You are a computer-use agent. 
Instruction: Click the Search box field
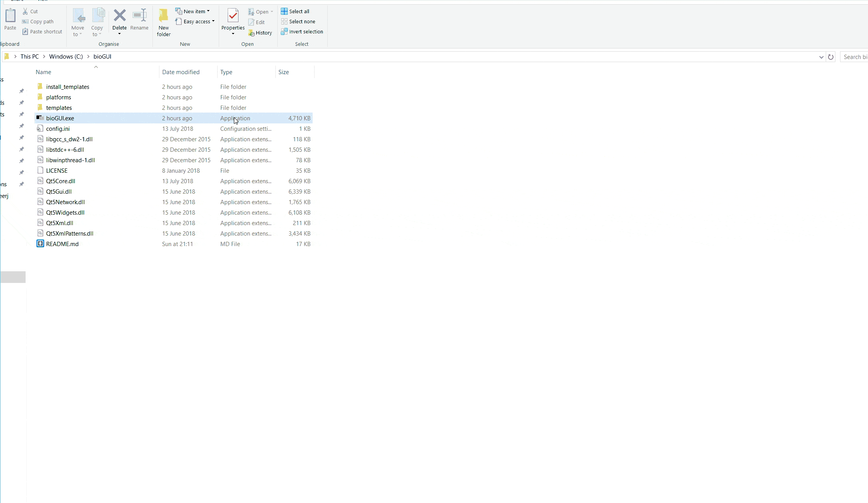tap(854, 57)
